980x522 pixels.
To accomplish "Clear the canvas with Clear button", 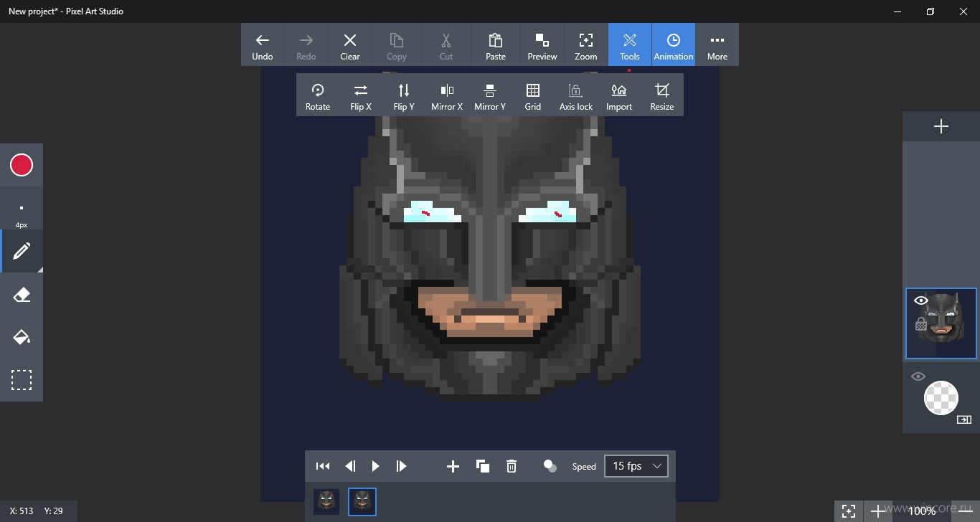I will [x=350, y=44].
